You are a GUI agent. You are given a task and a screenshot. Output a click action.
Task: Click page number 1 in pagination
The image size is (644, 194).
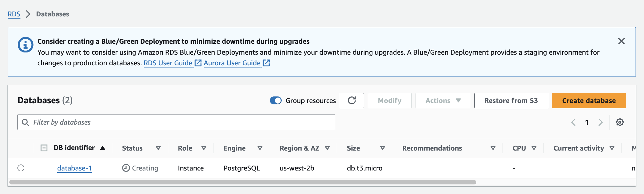click(x=587, y=122)
